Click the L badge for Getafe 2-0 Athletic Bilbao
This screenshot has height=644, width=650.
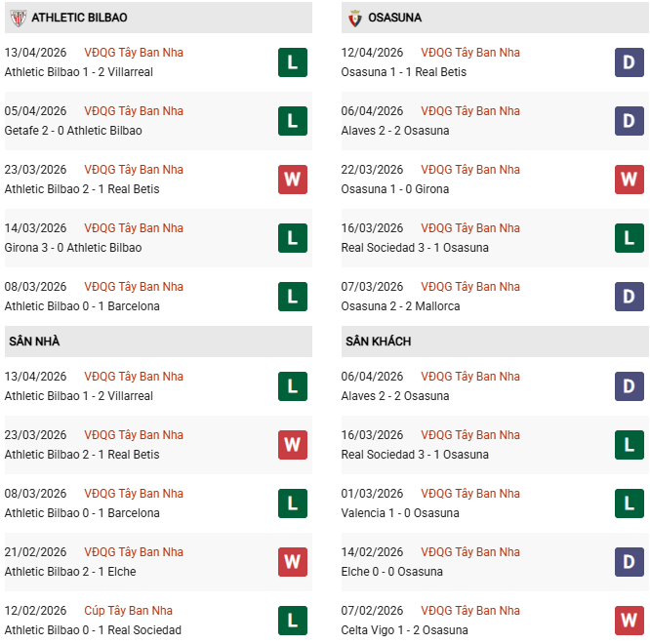point(292,121)
